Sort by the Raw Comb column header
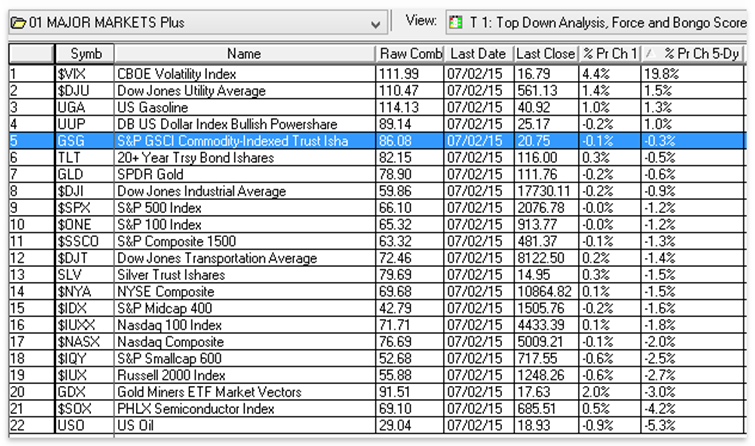This screenshot has width=755, height=446. pyautogui.click(x=410, y=53)
